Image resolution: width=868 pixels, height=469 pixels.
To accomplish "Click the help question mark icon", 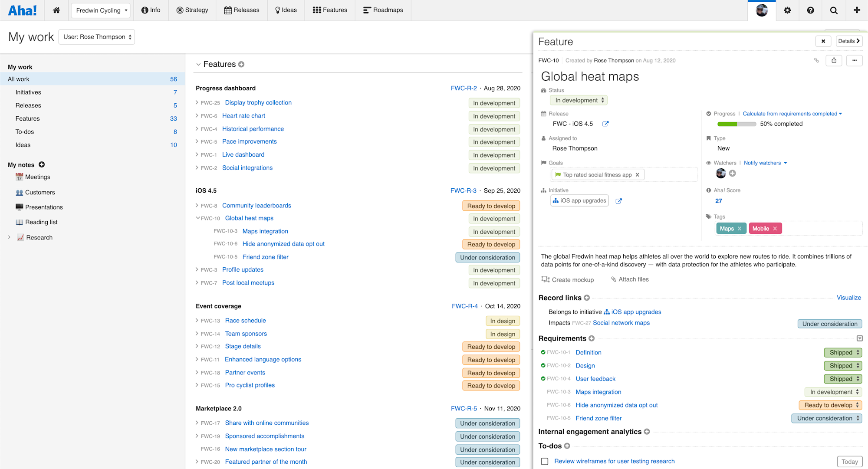I will pyautogui.click(x=810, y=10).
